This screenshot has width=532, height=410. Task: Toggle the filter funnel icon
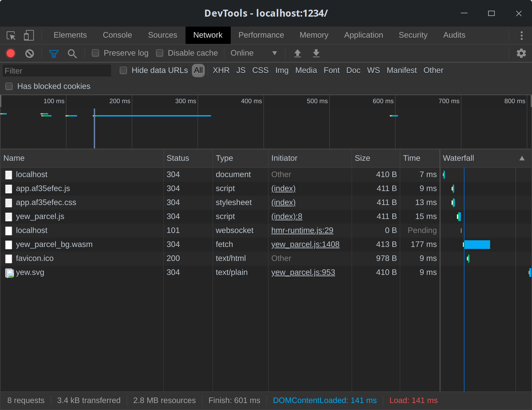(54, 53)
